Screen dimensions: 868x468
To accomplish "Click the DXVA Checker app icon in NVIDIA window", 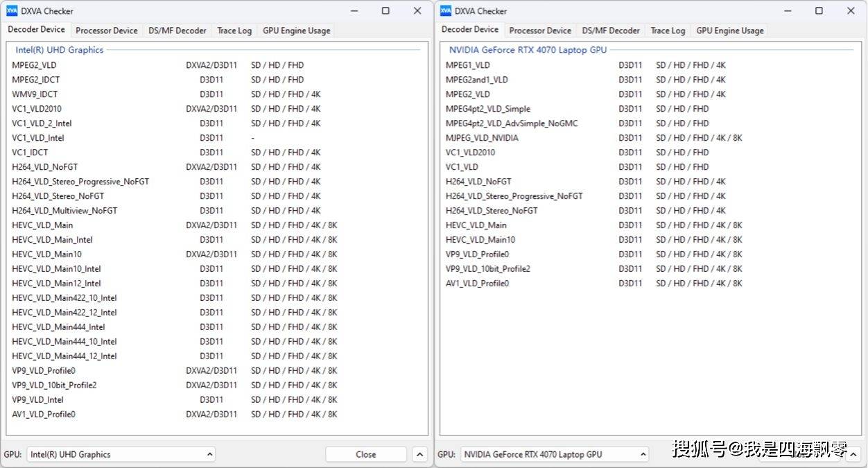I will click(x=446, y=10).
